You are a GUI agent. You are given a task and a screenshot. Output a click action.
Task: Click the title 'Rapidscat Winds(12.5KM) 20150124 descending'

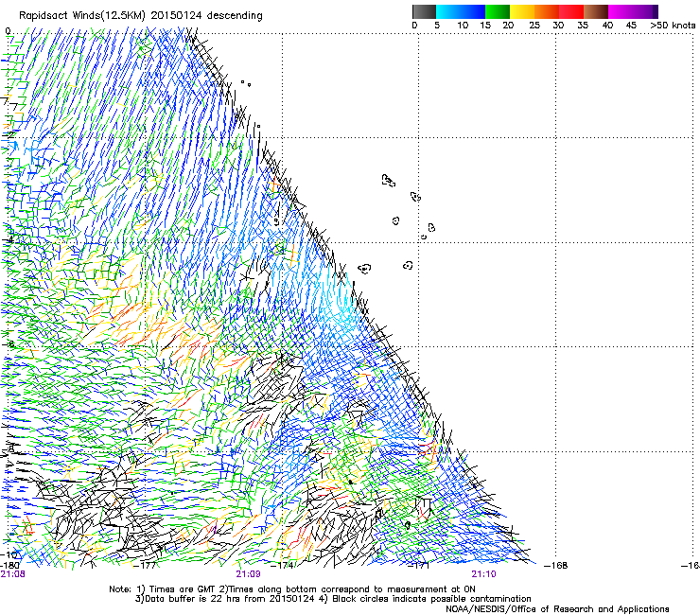(x=141, y=16)
